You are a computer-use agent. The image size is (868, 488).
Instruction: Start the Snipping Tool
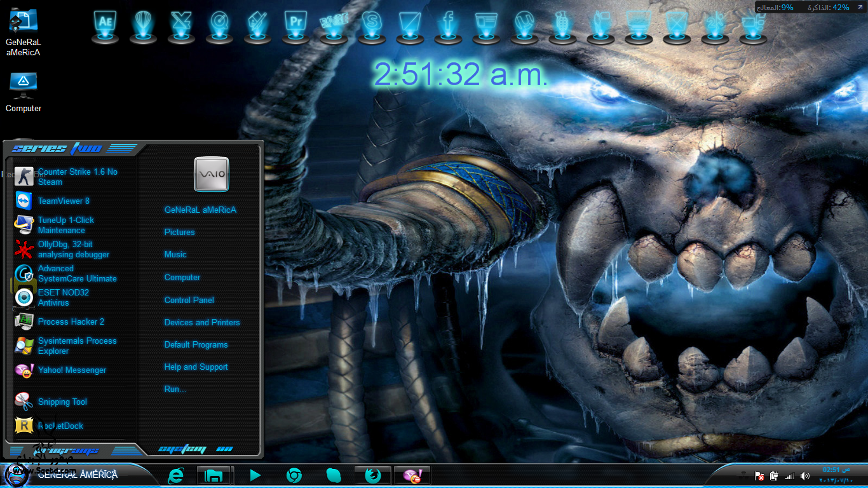(x=62, y=402)
